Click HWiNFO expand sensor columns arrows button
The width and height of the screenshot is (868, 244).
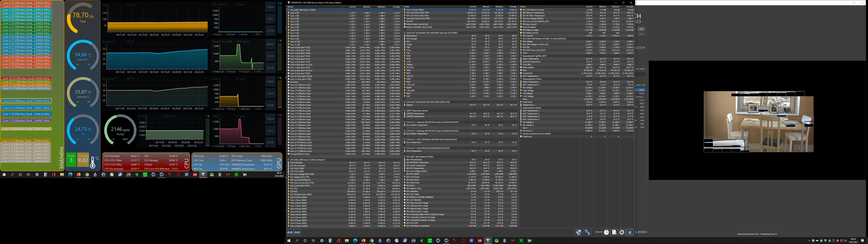(x=290, y=232)
